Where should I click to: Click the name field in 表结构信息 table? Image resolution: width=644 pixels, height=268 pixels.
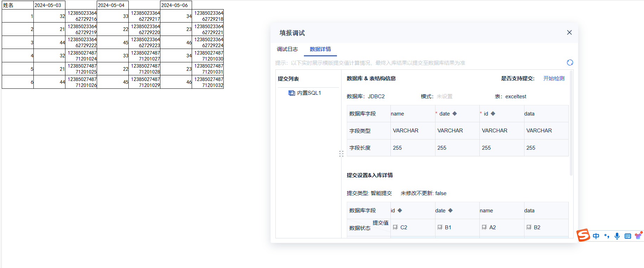point(397,114)
